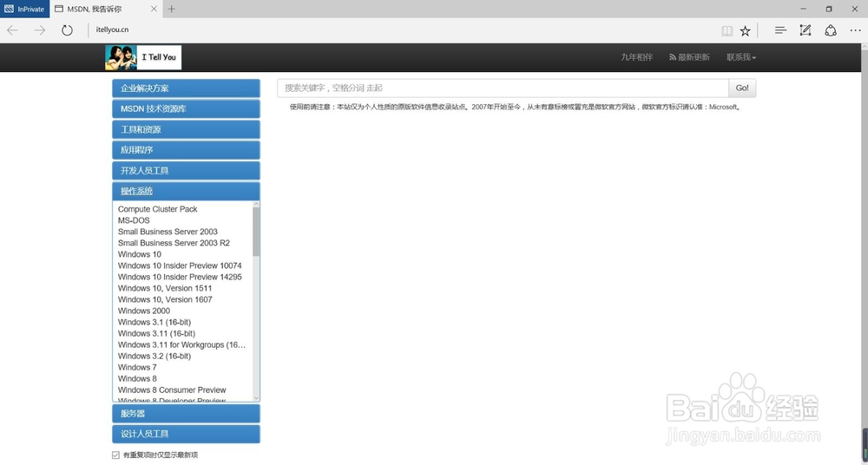This screenshot has width=868, height=465.
Task: Select MS-DOS in the list
Action: point(134,220)
